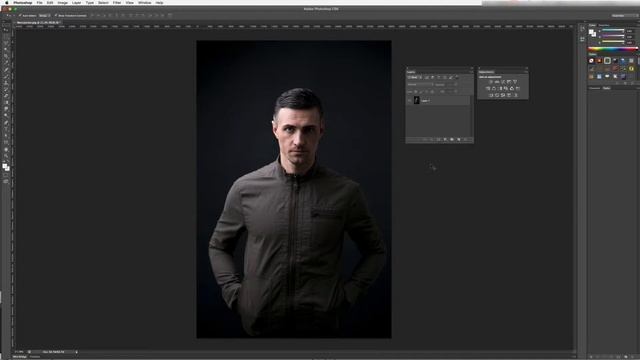Select the Clone Stamp tool
640x360 pixels.
(6, 82)
